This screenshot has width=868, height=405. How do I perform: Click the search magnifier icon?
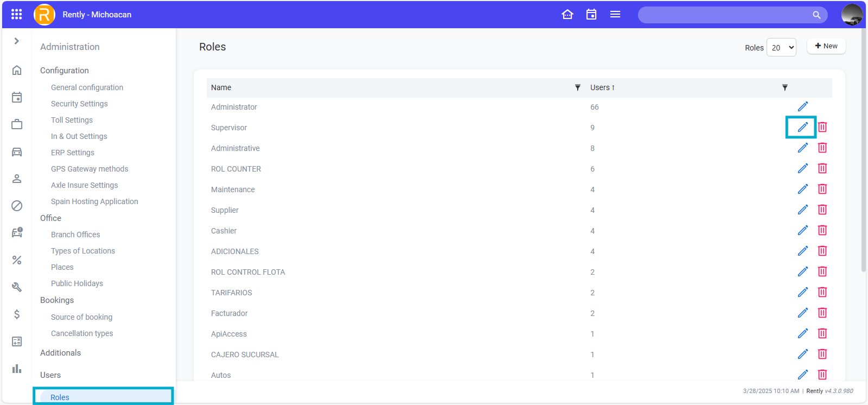tap(816, 15)
